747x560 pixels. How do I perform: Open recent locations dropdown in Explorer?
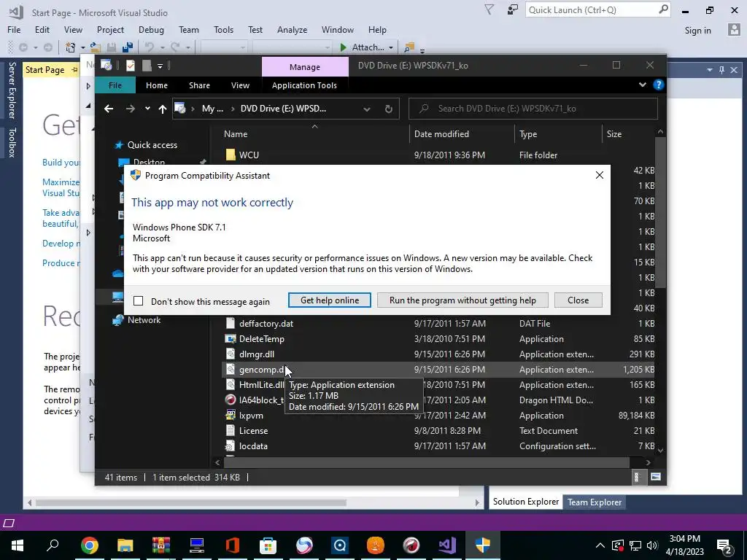[147, 109]
